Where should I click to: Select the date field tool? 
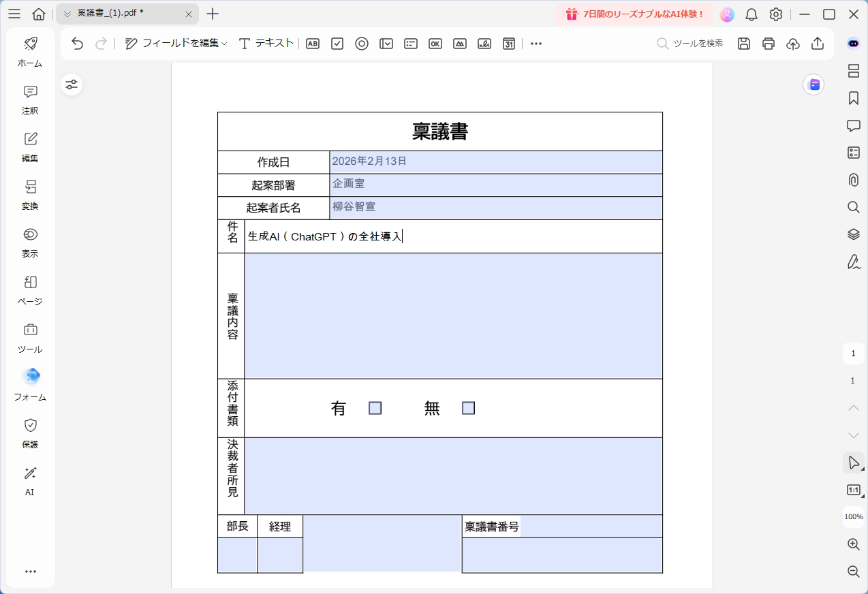(x=509, y=43)
